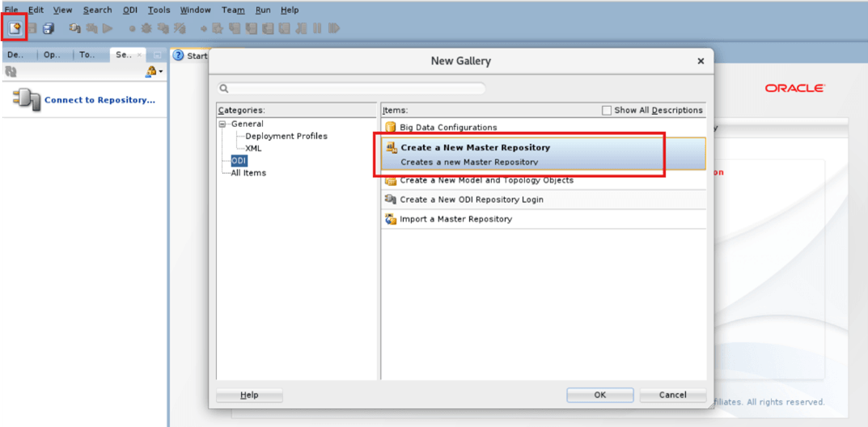868x427 pixels.
Task: Click the Create a New Master Repository icon
Action: pyautogui.click(x=392, y=148)
